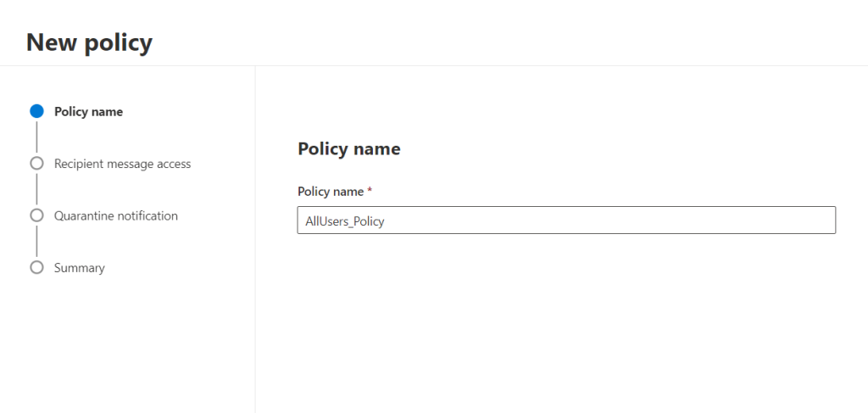The height and width of the screenshot is (413, 868).
Task: Click connector line above Quarantine notification step
Action: tap(36, 189)
